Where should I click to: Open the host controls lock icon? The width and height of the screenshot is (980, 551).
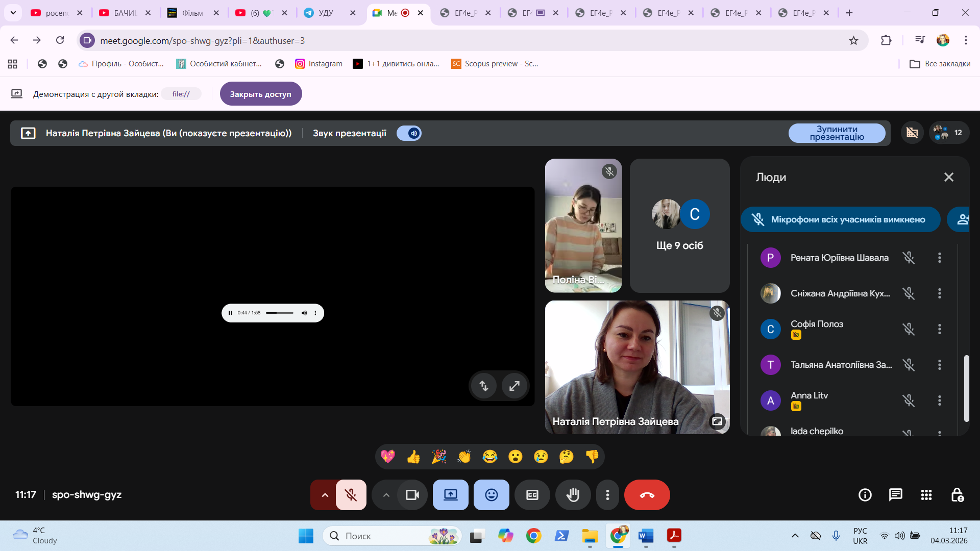click(x=957, y=495)
